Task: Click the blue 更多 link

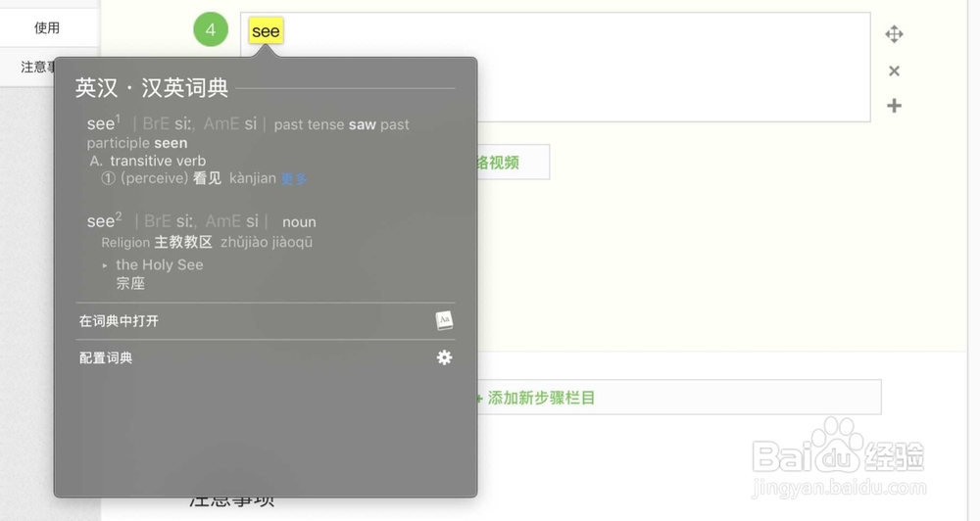Action: pyautogui.click(x=294, y=179)
